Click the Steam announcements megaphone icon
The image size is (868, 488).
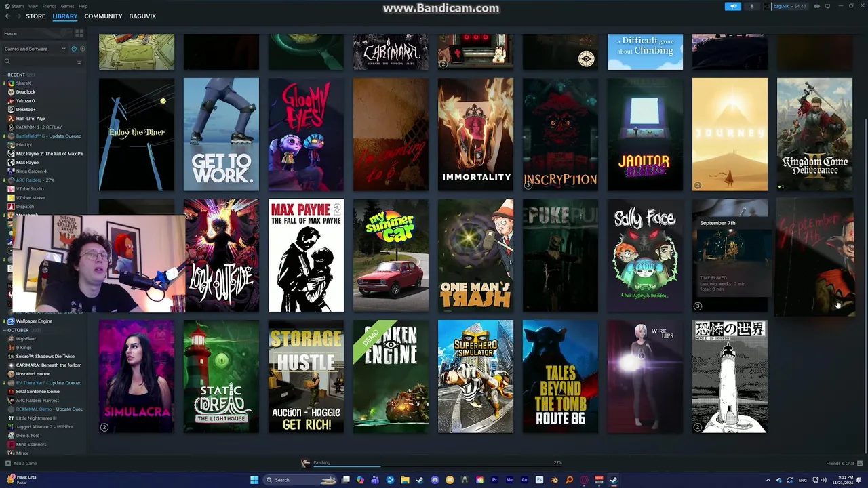coord(733,6)
